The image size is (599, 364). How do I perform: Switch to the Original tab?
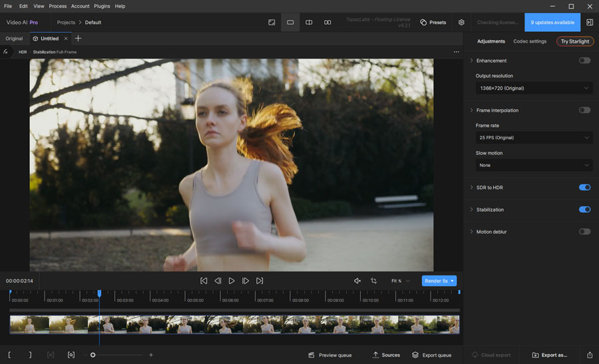coord(14,39)
